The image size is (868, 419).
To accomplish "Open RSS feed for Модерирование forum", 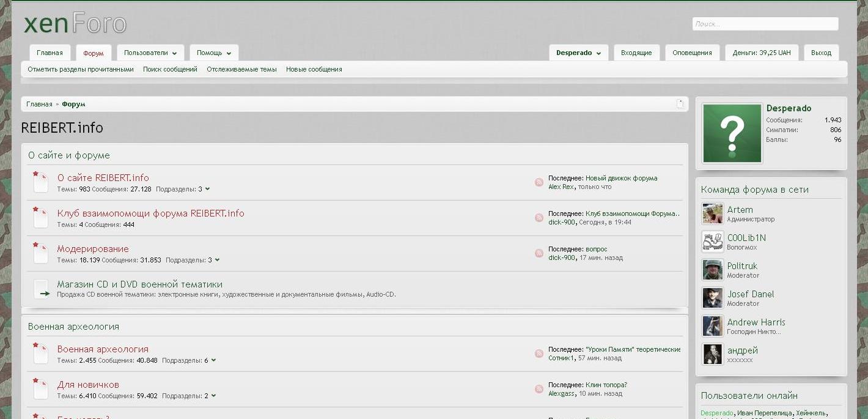I will pyautogui.click(x=539, y=253).
